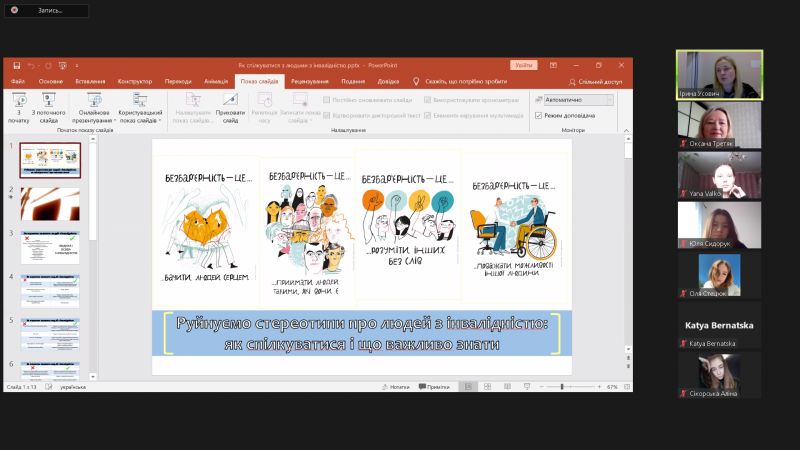This screenshot has width=800, height=450.
Task: Click the zoom slider in status bar
Action: tap(562, 387)
